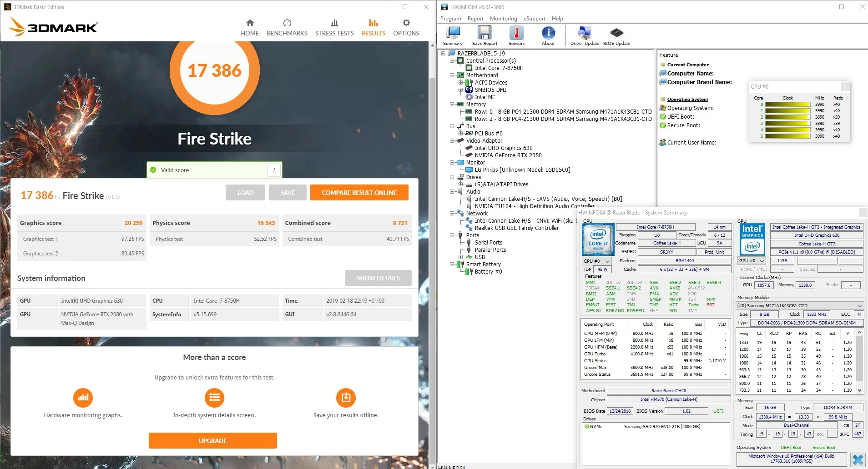Open the Help menu in HWiNFO64
This screenshot has width=868, height=469.
pos(557,19)
